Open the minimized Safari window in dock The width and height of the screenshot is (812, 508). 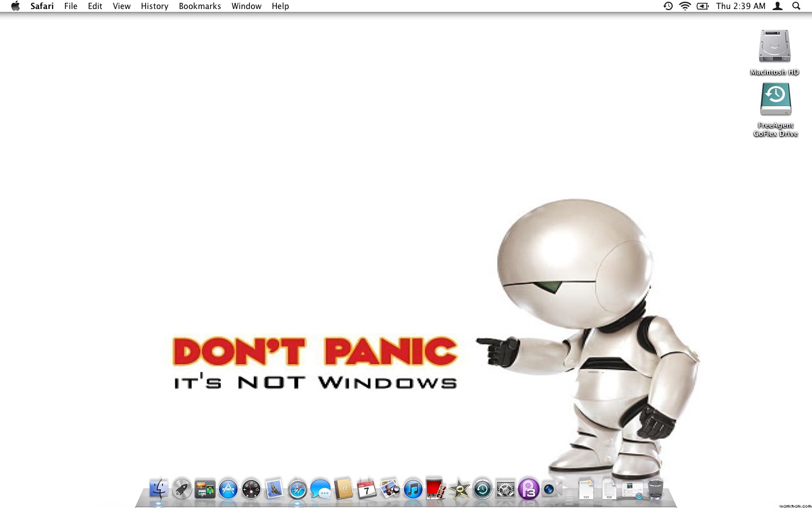tap(632, 490)
